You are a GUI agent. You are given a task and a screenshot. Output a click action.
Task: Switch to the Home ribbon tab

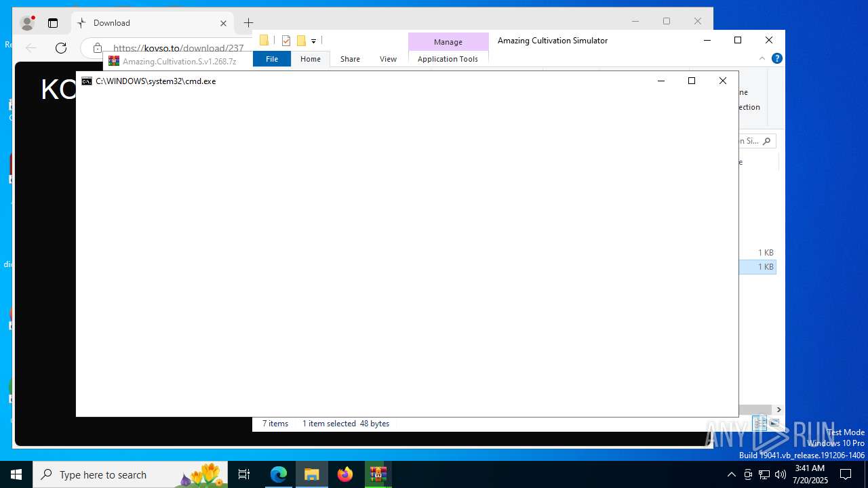311,59
